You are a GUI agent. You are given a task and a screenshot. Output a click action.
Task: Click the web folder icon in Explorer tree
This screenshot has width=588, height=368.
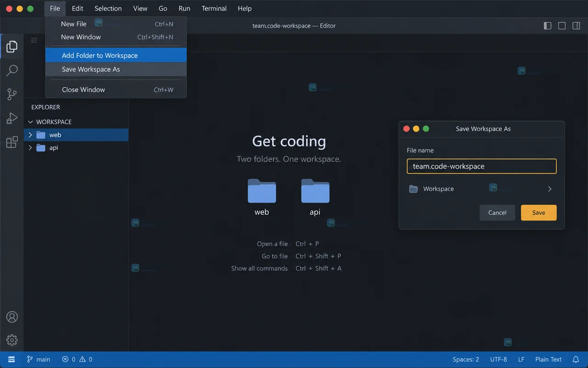pos(41,135)
